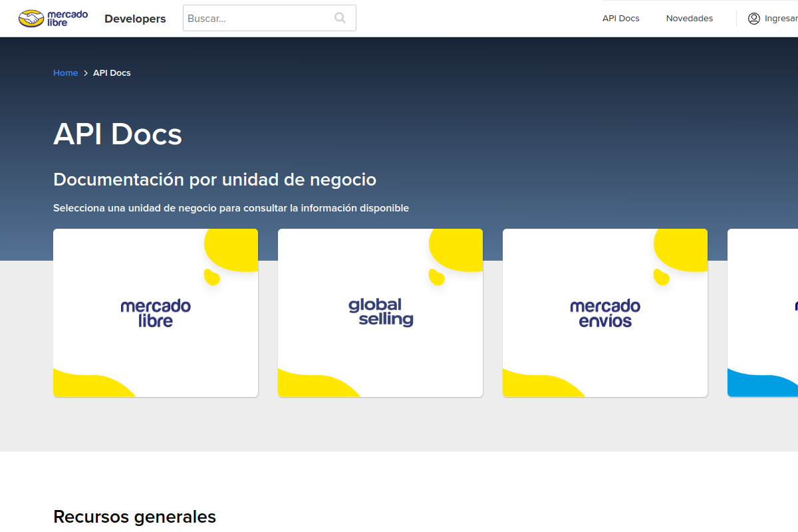
Task: Open the Mercado Envíos documentation card
Action: click(x=605, y=313)
